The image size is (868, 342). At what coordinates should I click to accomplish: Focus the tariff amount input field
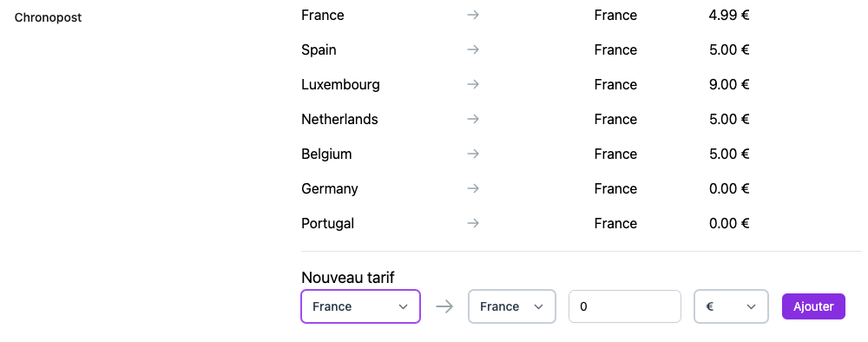pos(624,306)
